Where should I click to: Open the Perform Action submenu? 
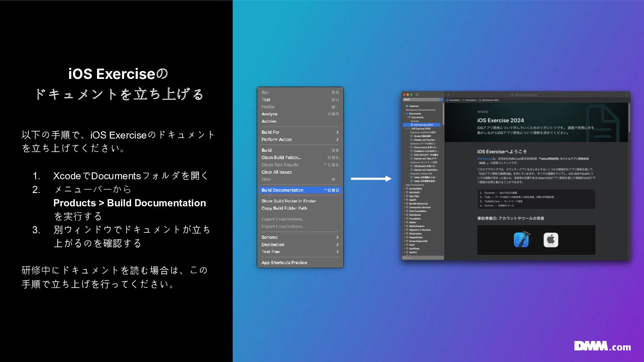300,139
